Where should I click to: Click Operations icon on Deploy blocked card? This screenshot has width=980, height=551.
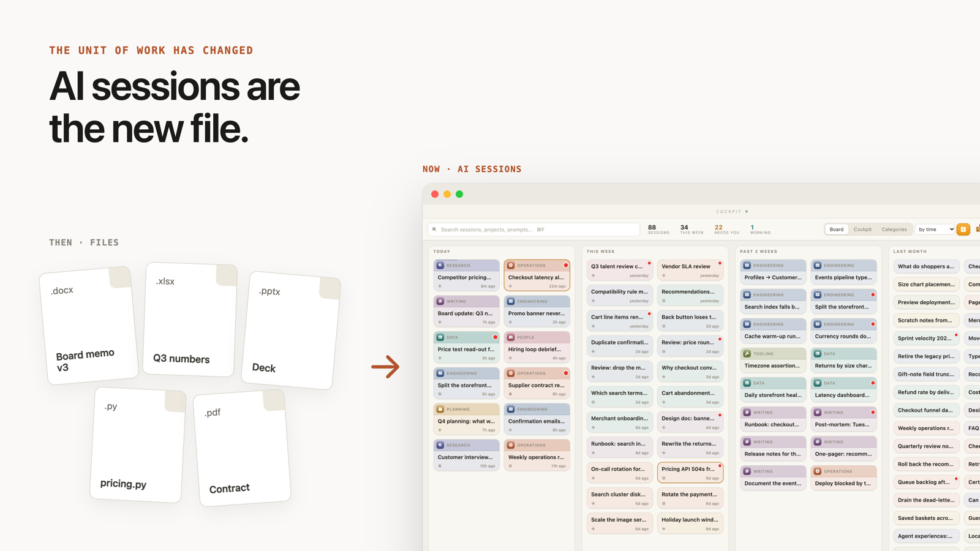(818, 471)
